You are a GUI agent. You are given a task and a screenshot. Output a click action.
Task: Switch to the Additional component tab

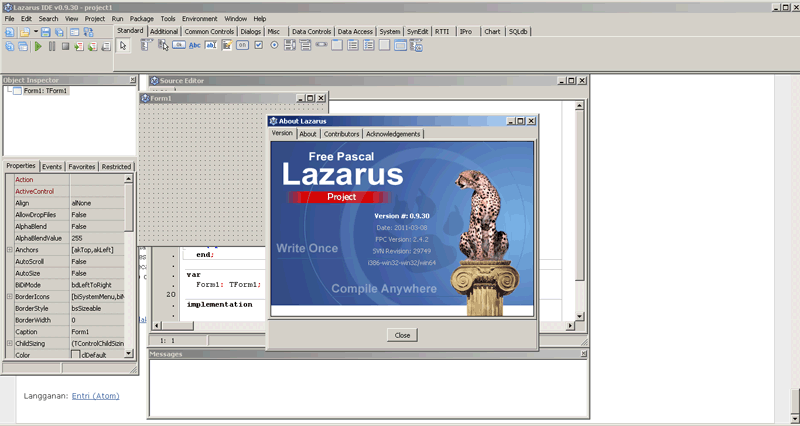point(164,32)
